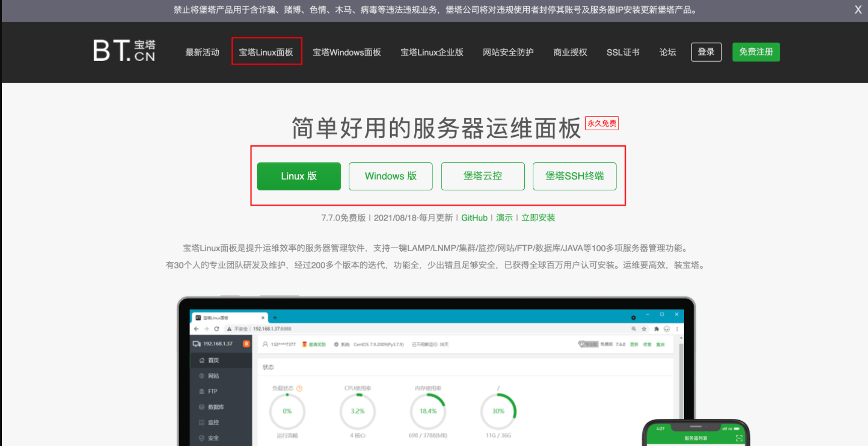
Task: Open 宝塔Linux面板 nav item
Action: click(x=266, y=52)
